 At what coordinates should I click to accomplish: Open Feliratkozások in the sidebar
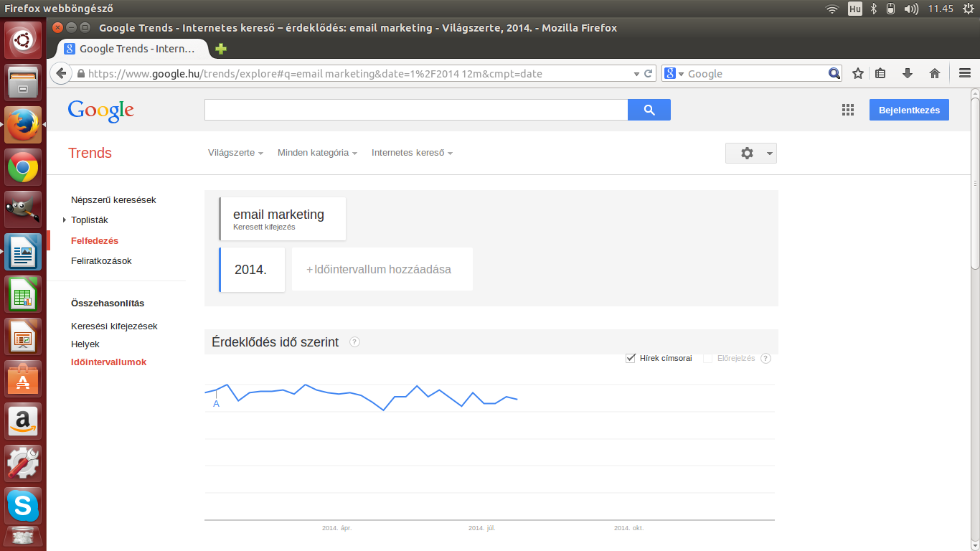[101, 261]
